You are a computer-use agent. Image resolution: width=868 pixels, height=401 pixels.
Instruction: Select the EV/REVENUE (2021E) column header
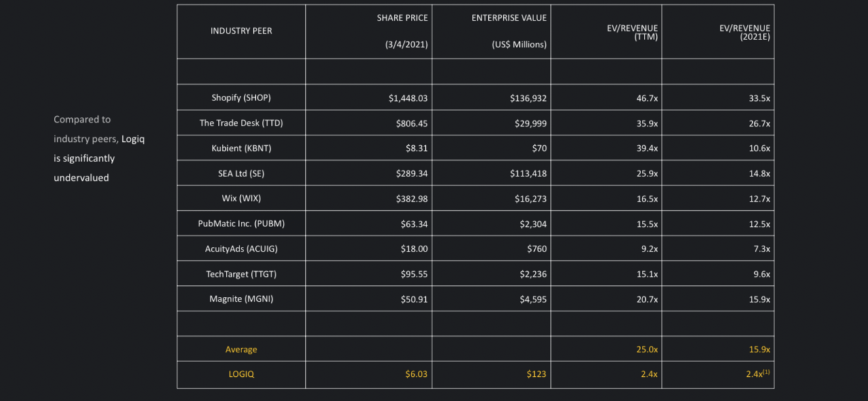click(x=744, y=32)
